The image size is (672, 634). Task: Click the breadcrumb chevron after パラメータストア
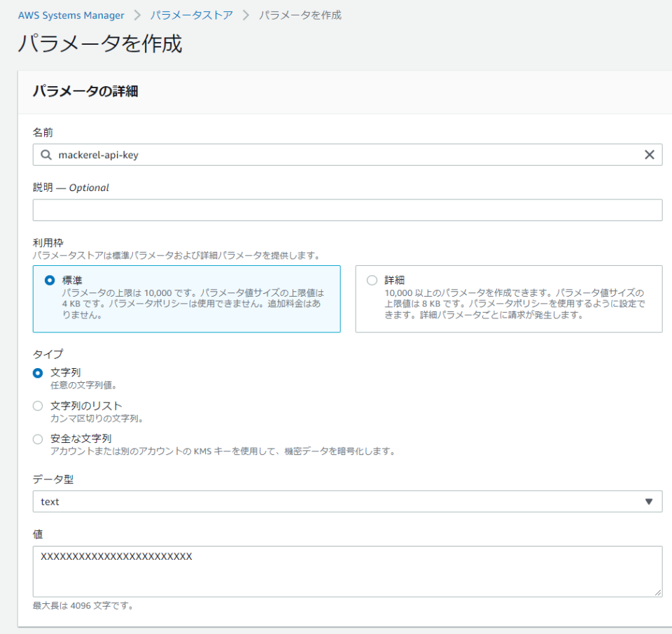(x=246, y=15)
